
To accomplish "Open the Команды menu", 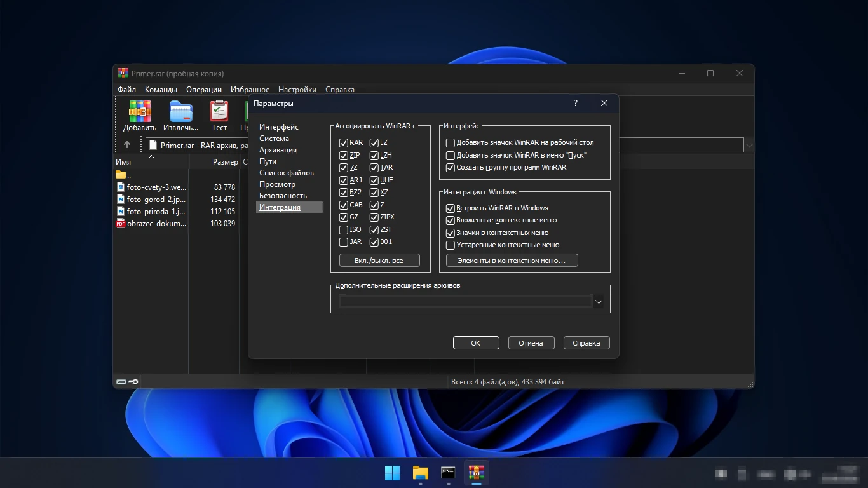I will [x=161, y=90].
